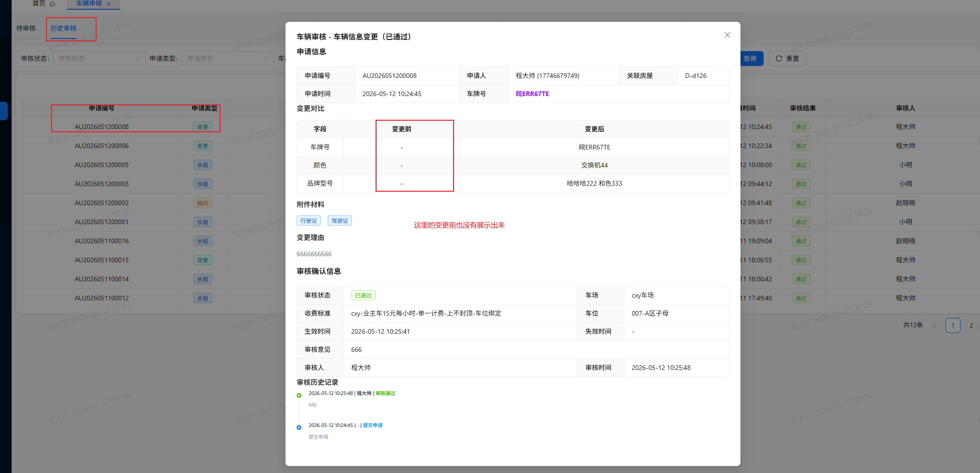Click row AU2026051100015
The height and width of the screenshot is (473, 980).
[102, 260]
